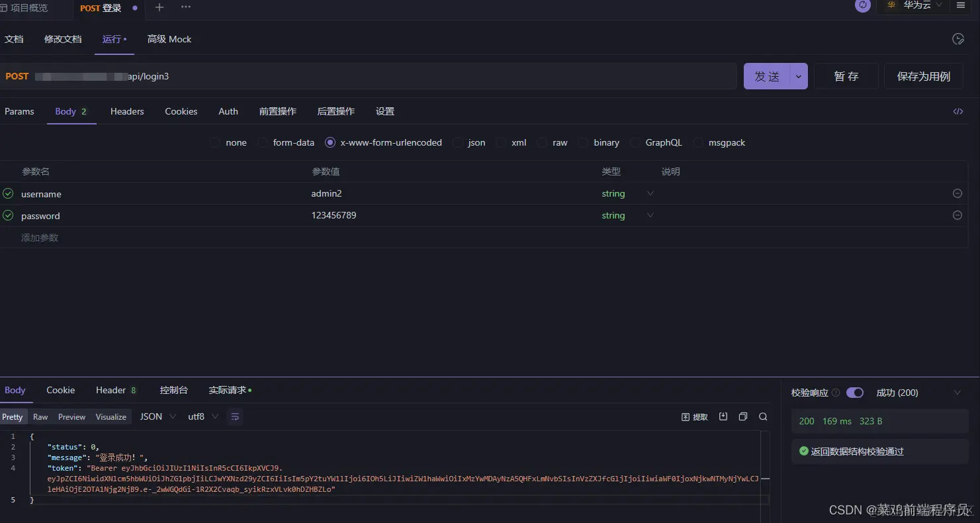
Task: Uncheck the username parameter checkbox
Action: (8, 193)
